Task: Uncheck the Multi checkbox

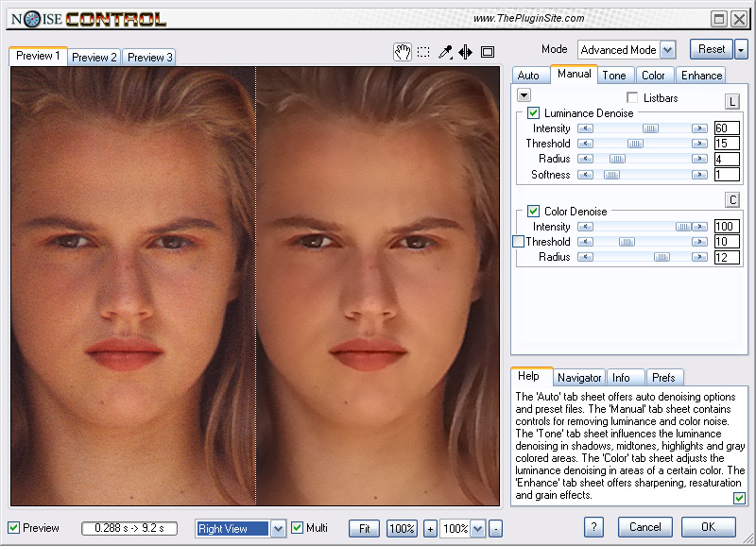Action: [x=298, y=527]
